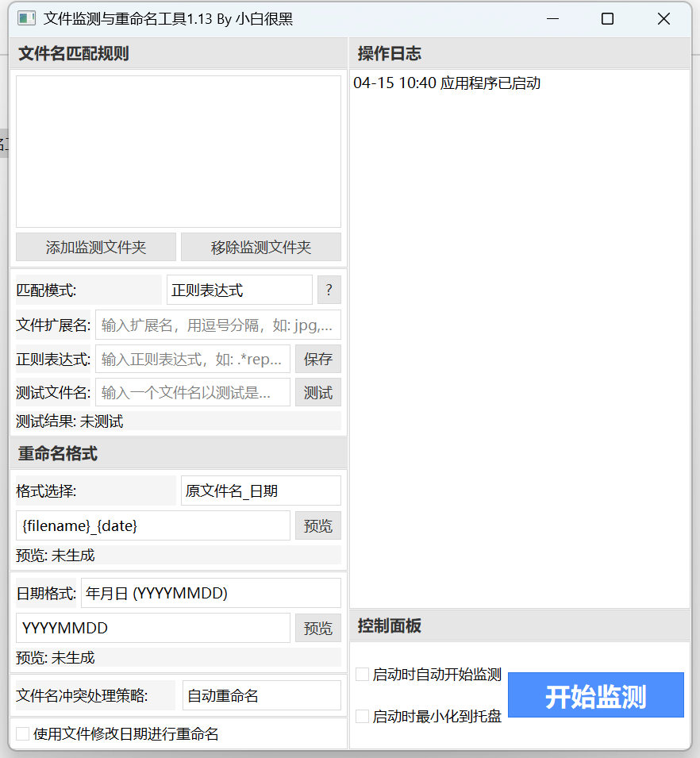Screen dimensions: 700x758
Task: Start monitoring with the 开始监测 button
Action: coord(595,695)
